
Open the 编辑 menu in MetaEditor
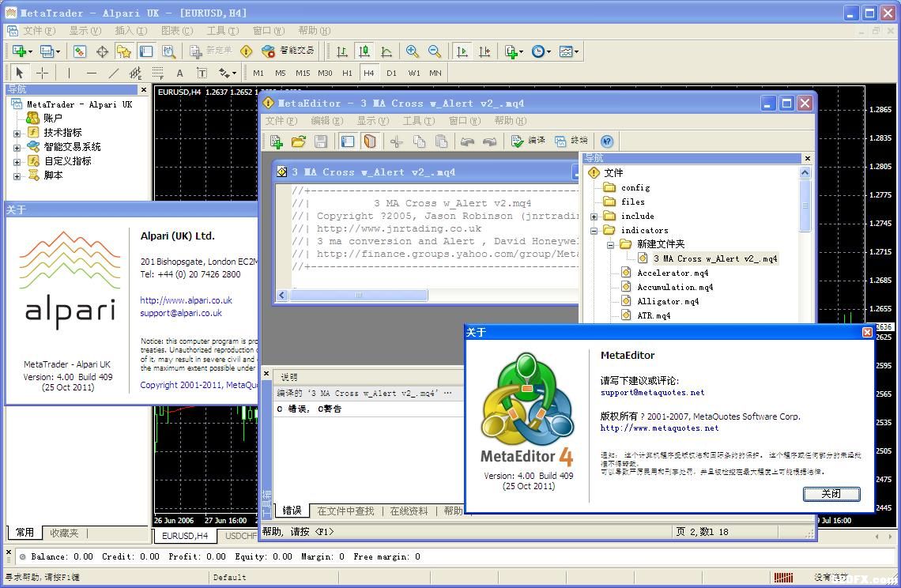(326, 121)
